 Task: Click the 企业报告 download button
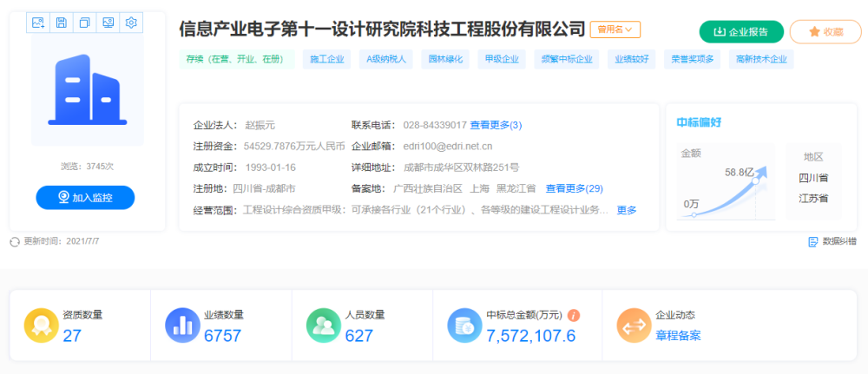click(x=741, y=31)
